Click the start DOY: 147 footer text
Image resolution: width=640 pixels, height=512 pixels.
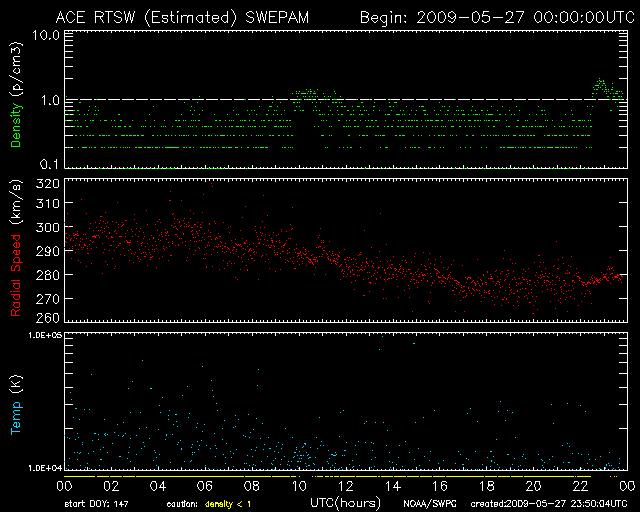(97, 504)
